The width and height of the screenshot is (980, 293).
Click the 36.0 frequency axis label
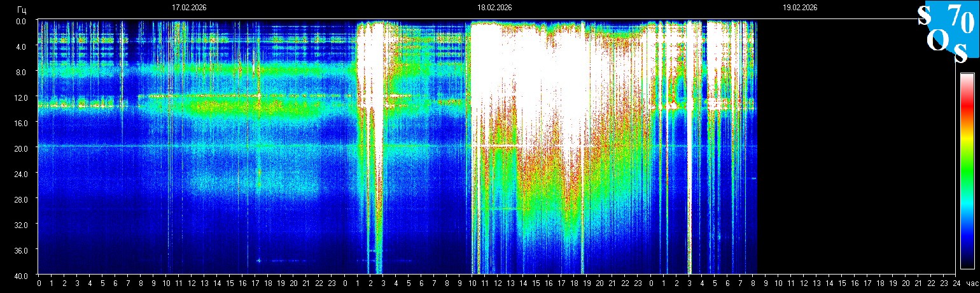coord(20,250)
